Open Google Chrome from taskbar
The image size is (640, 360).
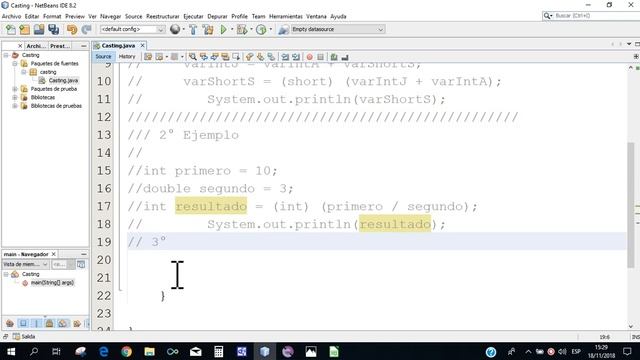pos(126,351)
